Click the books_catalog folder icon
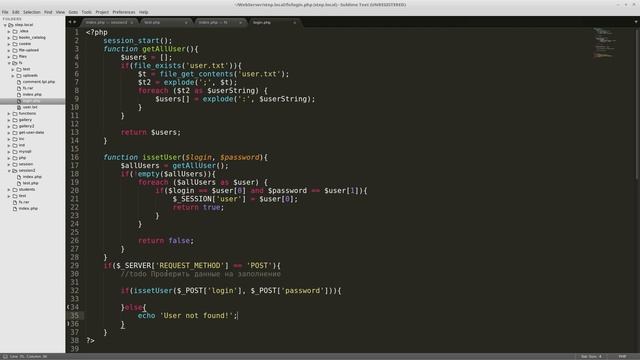Screen dimensions: 640x360 [15, 38]
